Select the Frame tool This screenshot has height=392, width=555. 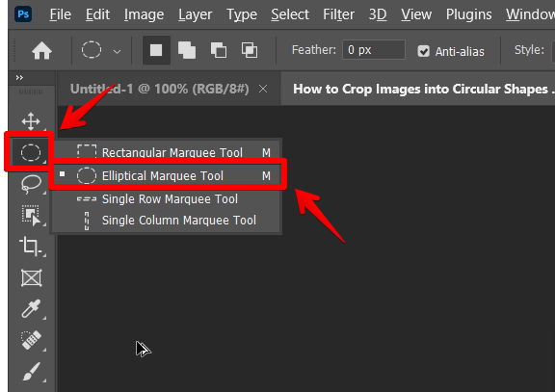click(x=31, y=277)
